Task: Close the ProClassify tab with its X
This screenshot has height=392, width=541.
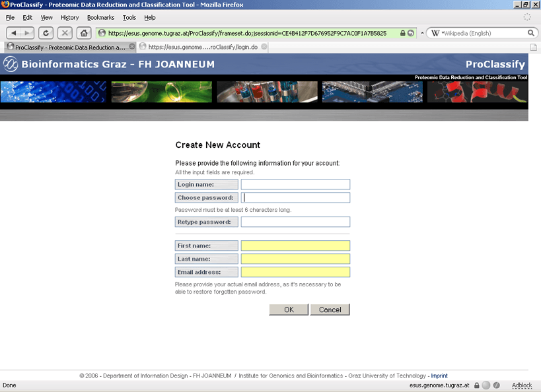Action: [132, 47]
